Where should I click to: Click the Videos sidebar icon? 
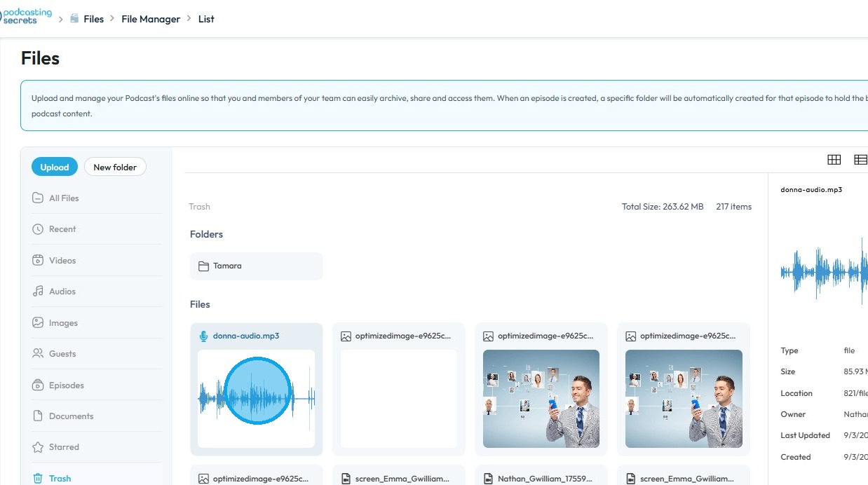[x=38, y=261]
